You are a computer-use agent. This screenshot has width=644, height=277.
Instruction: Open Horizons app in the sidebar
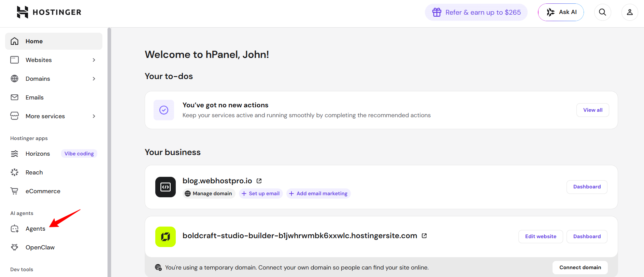click(54, 154)
